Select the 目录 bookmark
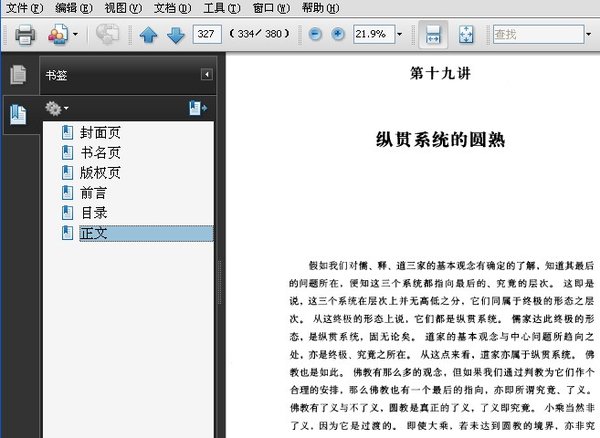 pyautogui.click(x=93, y=212)
